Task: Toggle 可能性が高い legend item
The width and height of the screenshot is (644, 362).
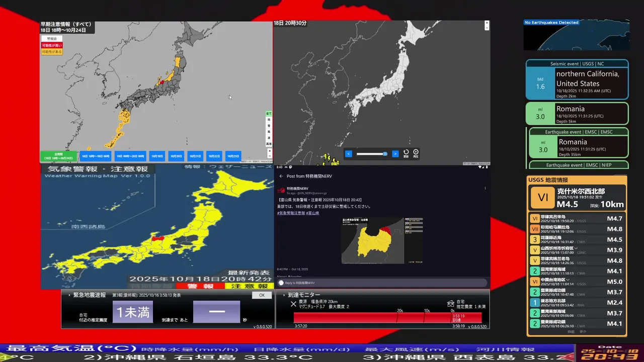Action: [52, 45]
